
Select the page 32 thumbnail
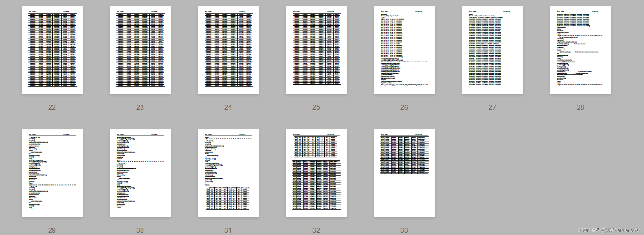click(316, 173)
